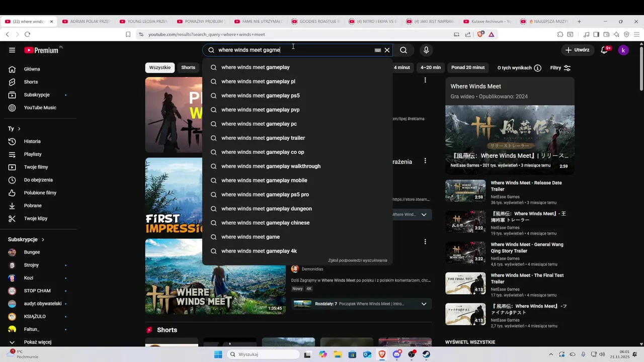Open Where Winds Meet - Release Date Trailer title

pos(526,186)
